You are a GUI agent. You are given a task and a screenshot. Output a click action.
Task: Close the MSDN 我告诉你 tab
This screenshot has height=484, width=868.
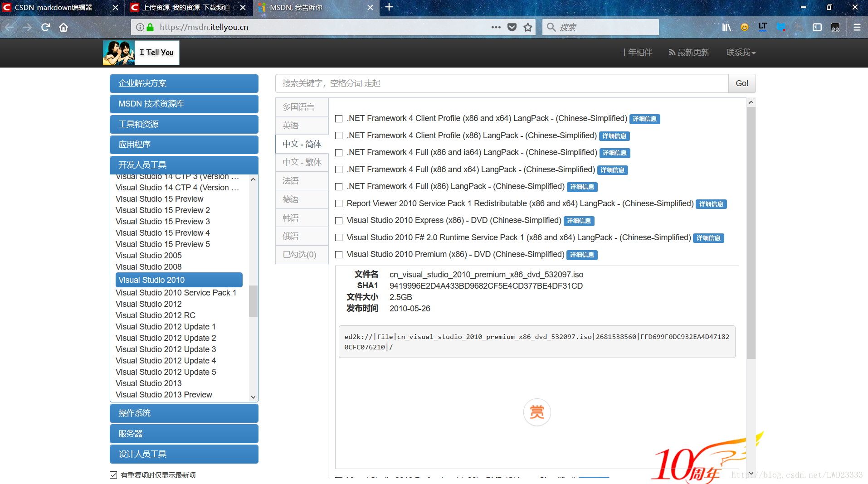370,8
